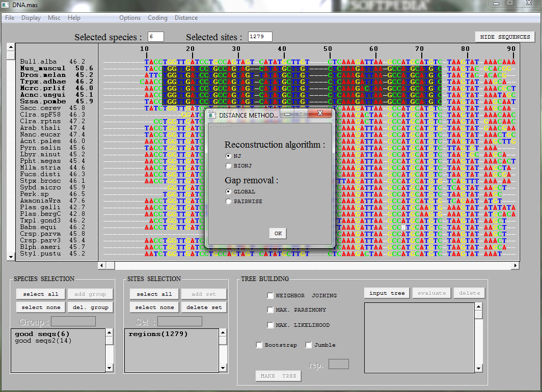Viewport: 542px width, 392px height.
Task: Close the DNA.mas main window
Action: pos(528,3)
